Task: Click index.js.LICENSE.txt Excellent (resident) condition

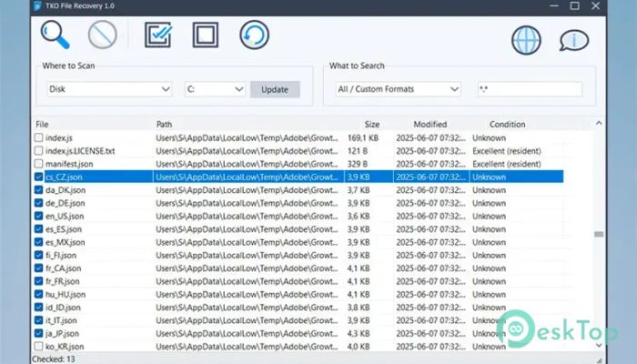Action: 507,151
